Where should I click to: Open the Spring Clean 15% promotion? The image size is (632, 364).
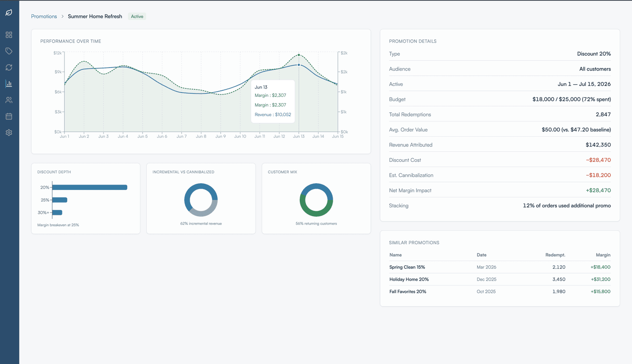point(407,267)
